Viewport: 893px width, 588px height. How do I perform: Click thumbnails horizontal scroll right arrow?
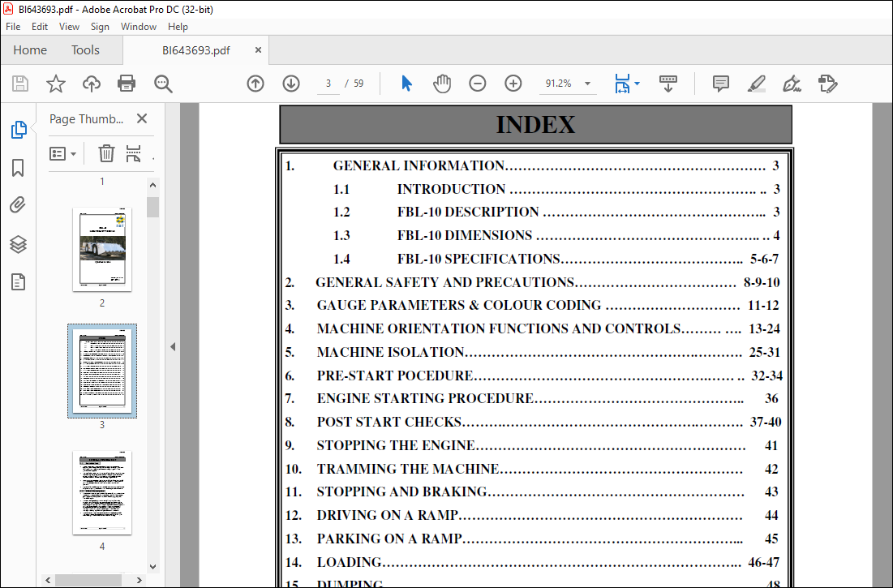point(139,580)
